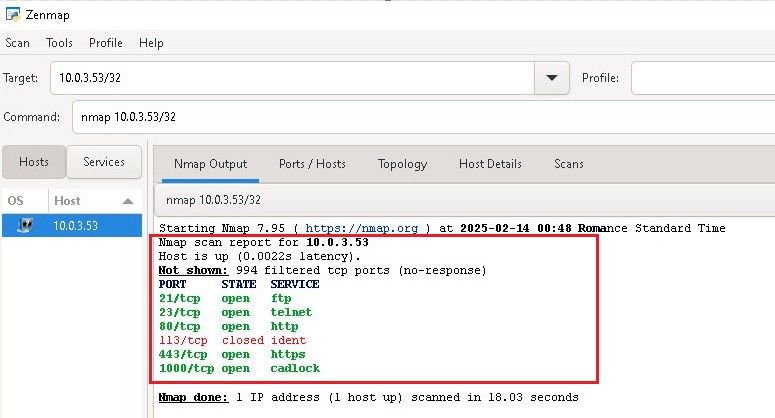Viewport: 775px width, 418px height.
Task: Click the Zenmap application icon in title bar
Action: point(12,14)
